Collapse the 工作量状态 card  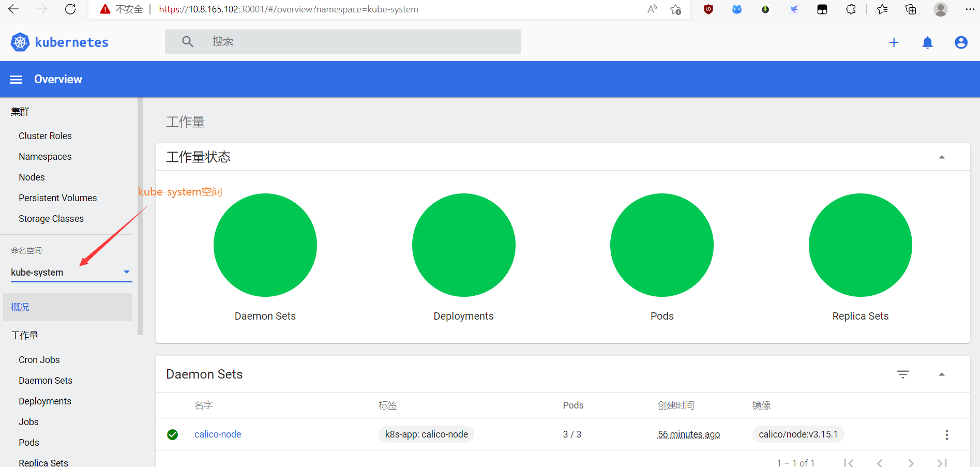click(942, 157)
